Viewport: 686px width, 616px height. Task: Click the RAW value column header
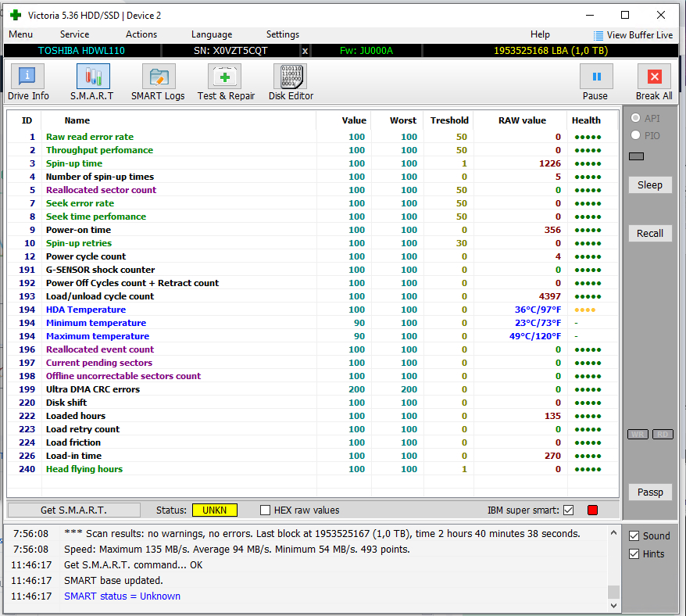tap(522, 120)
